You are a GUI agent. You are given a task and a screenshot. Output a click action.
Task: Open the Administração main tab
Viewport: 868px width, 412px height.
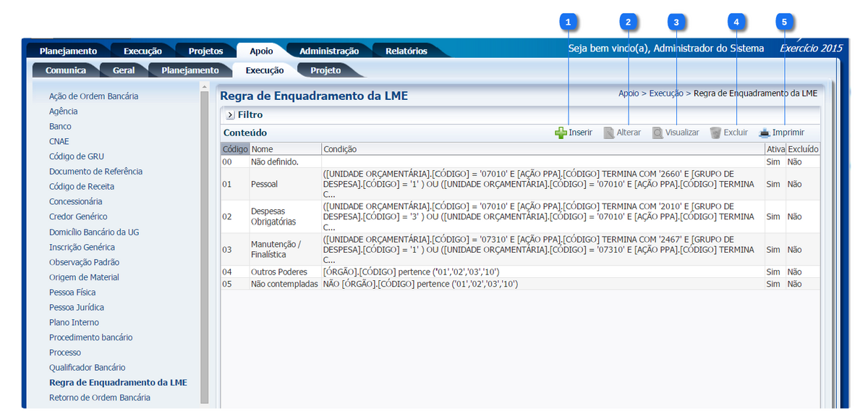[329, 51]
